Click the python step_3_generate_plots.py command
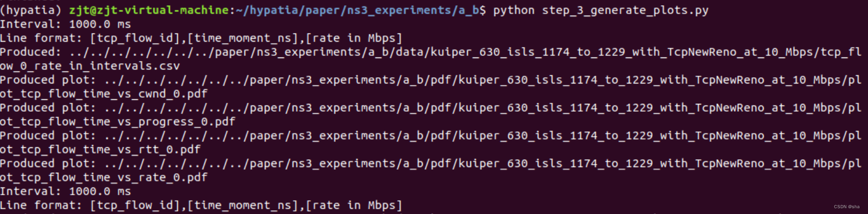Screen dimensions: 868x214 (x=601, y=10)
